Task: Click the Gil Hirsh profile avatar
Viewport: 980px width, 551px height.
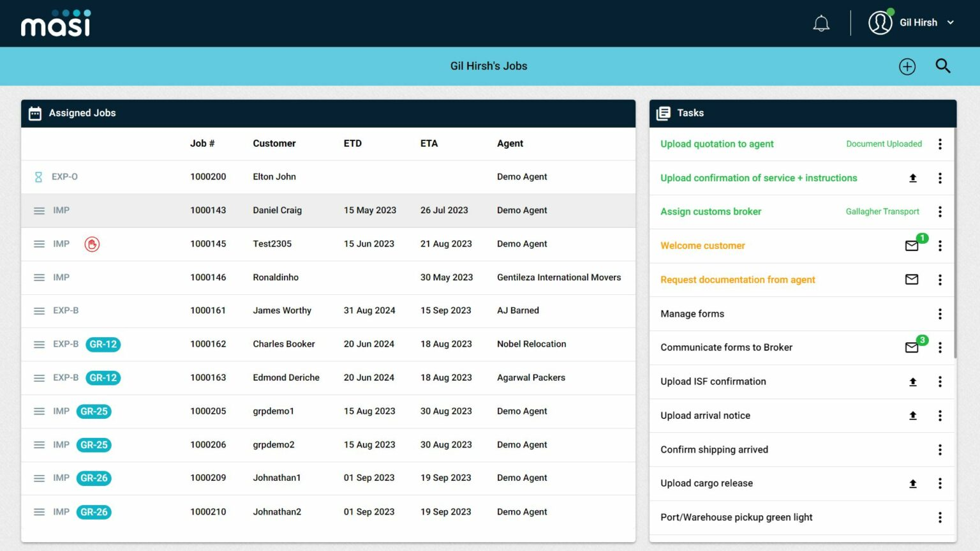Action: pos(880,22)
